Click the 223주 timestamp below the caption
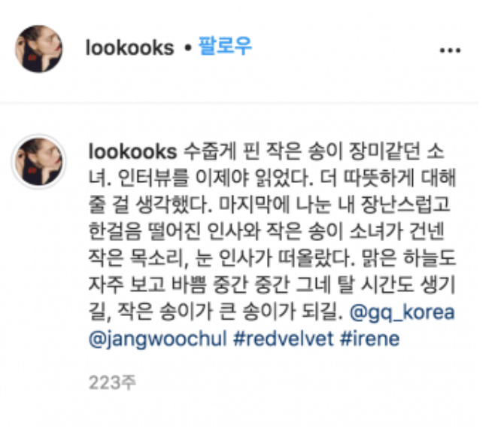504x432 pixels. pos(112,383)
